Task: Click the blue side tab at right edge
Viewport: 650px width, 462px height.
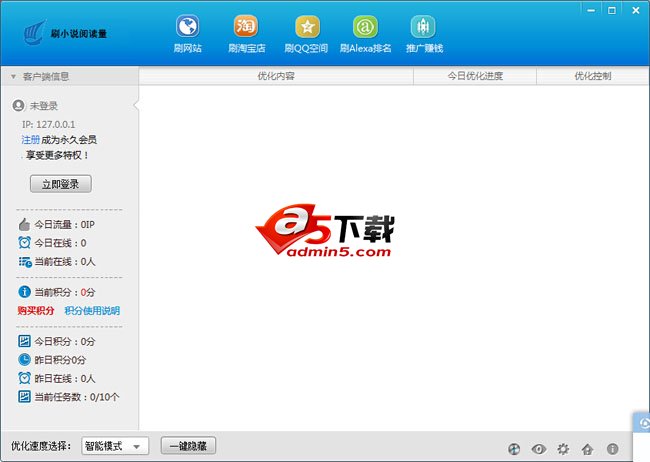Action: pos(641,423)
